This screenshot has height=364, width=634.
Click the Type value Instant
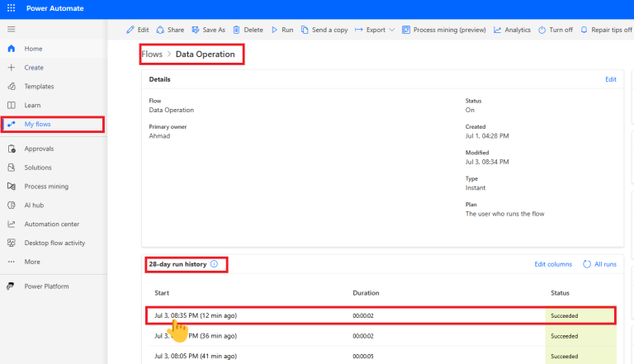[x=475, y=187]
